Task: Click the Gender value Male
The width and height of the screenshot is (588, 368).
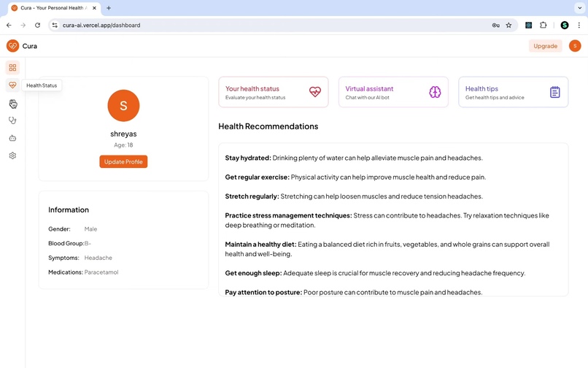Action: [x=90, y=229]
